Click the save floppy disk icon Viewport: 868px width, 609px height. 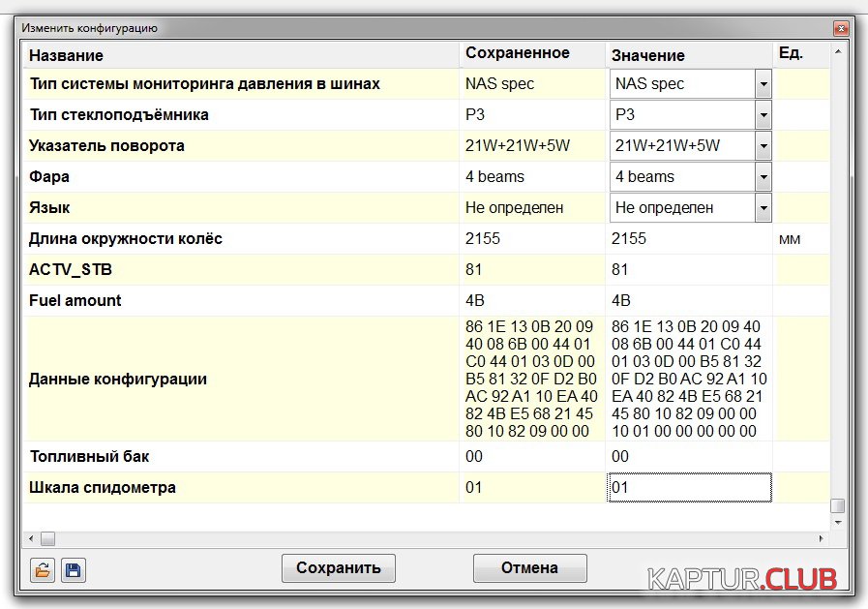tap(74, 570)
